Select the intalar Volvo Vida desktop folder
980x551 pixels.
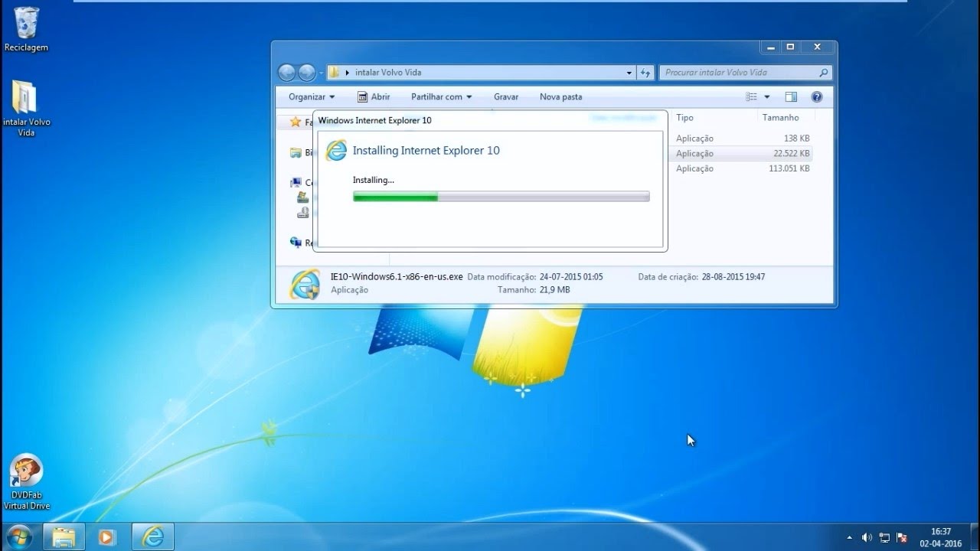[26, 108]
